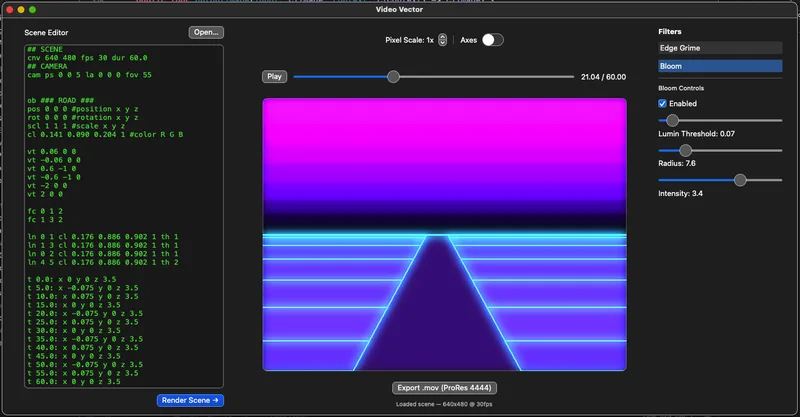Image resolution: width=800 pixels, height=417 pixels.
Task: Click the rendered scene preview canvas
Action: click(444, 234)
